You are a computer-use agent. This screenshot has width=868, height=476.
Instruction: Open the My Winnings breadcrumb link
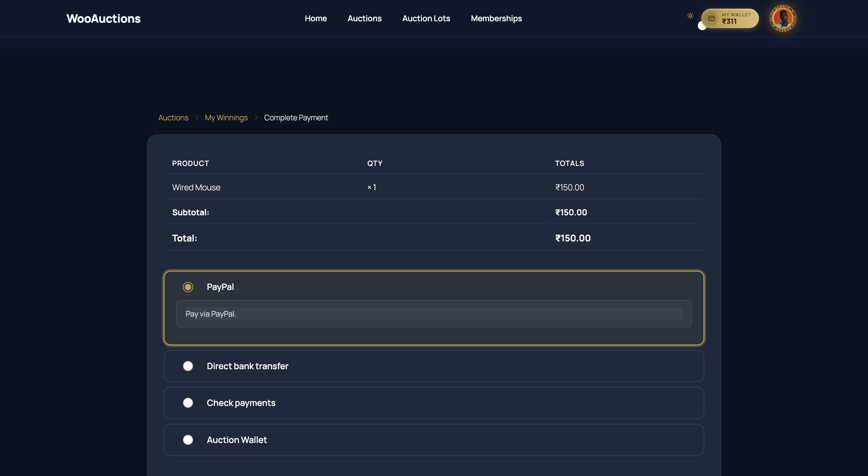pos(226,118)
